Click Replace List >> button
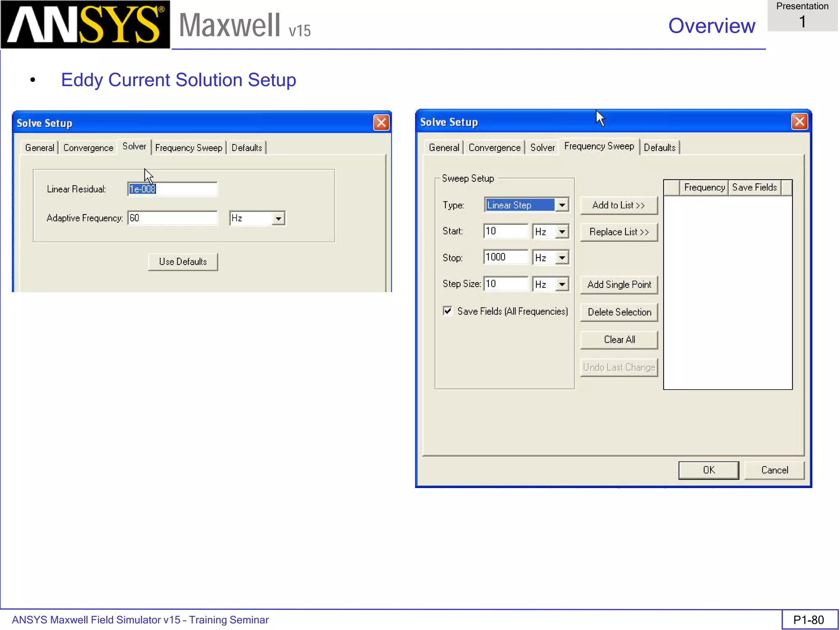 click(x=619, y=232)
